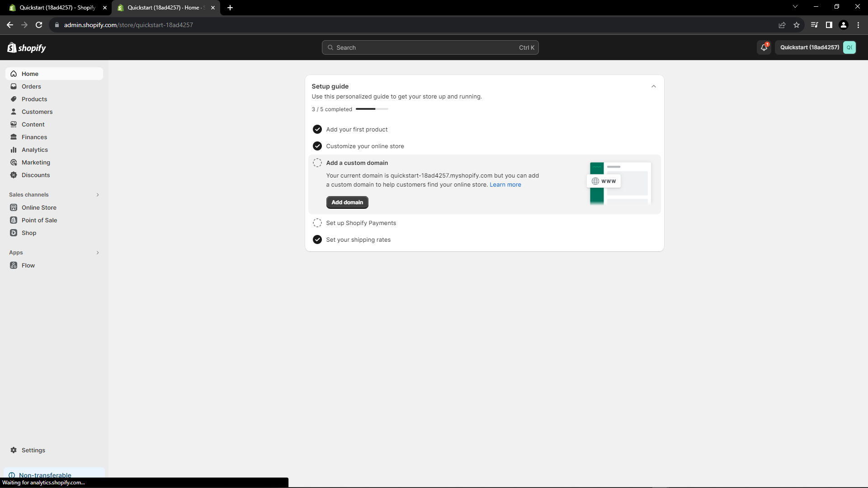Image resolution: width=868 pixels, height=488 pixels.
Task: Switch to the Quickstart Home browser tab
Action: [x=163, y=8]
